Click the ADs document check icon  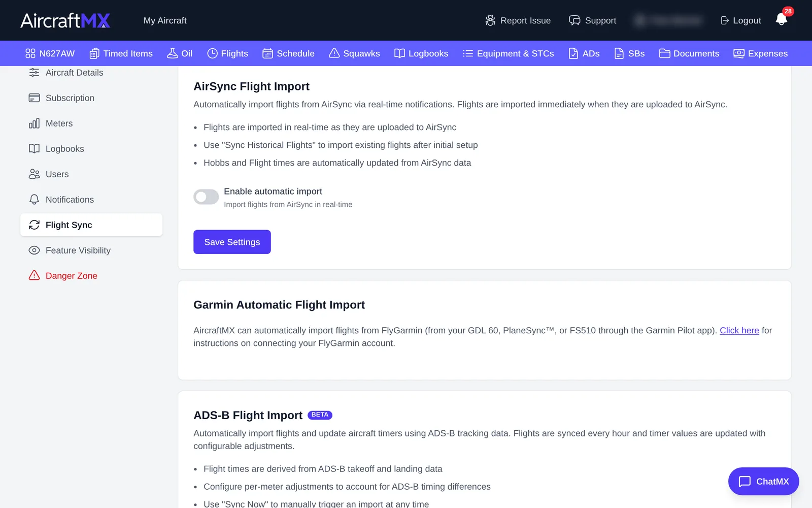pos(573,53)
